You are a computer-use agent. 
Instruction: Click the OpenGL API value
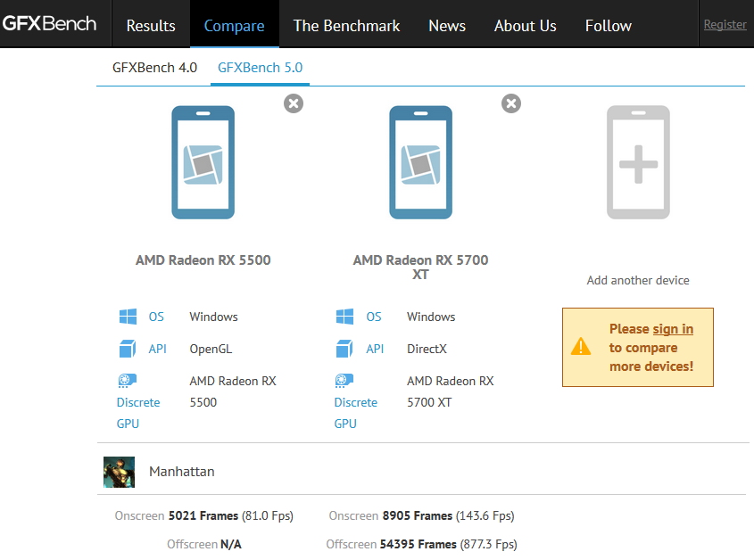pos(211,349)
